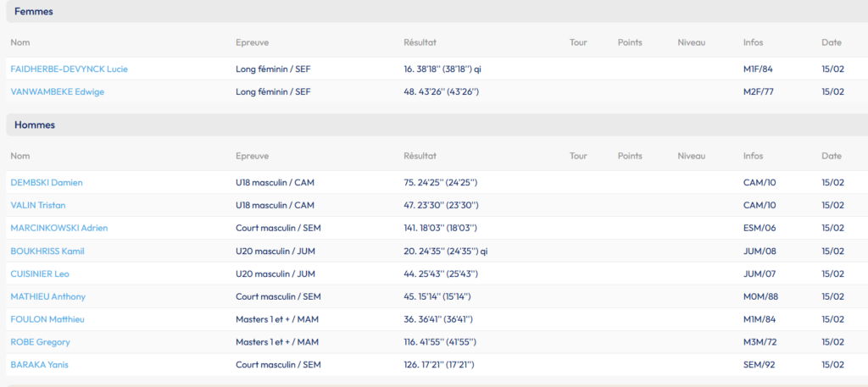Click Epreuve column header in Femmes table
This screenshot has width=868, height=387.
pos(253,42)
